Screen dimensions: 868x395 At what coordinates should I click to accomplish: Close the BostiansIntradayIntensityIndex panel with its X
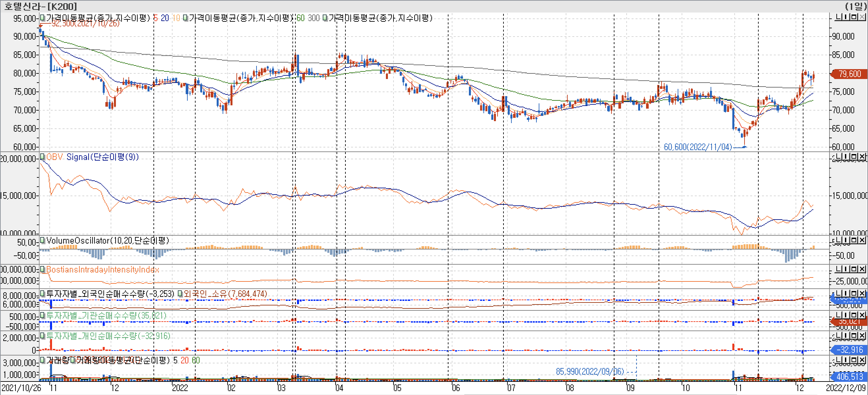coord(862,269)
